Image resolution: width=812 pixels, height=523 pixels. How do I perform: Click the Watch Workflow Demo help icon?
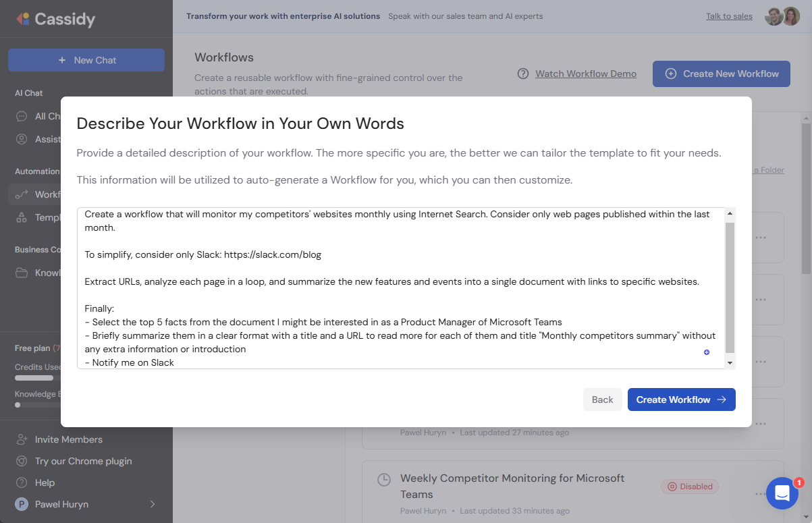click(523, 74)
